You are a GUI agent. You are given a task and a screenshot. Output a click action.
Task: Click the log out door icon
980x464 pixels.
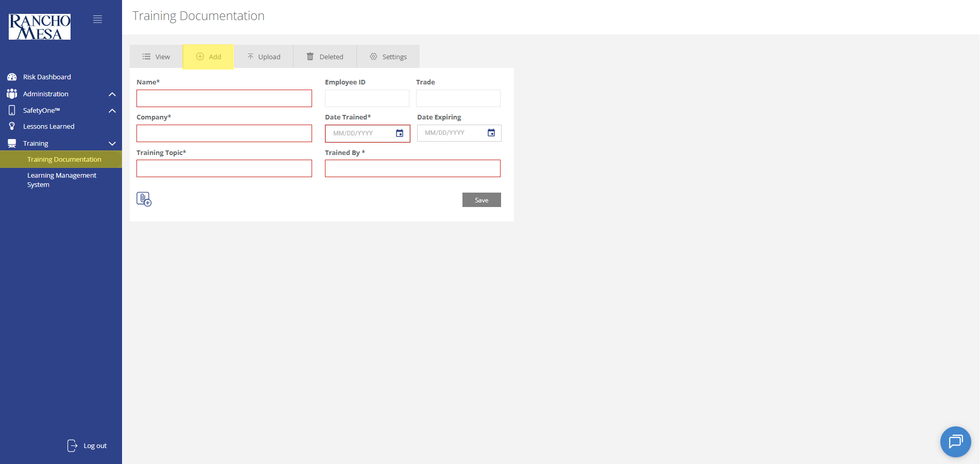(x=72, y=445)
